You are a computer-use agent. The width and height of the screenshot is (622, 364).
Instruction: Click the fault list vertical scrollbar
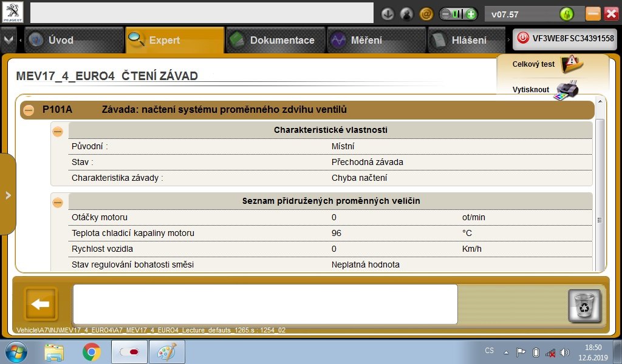pos(600,184)
